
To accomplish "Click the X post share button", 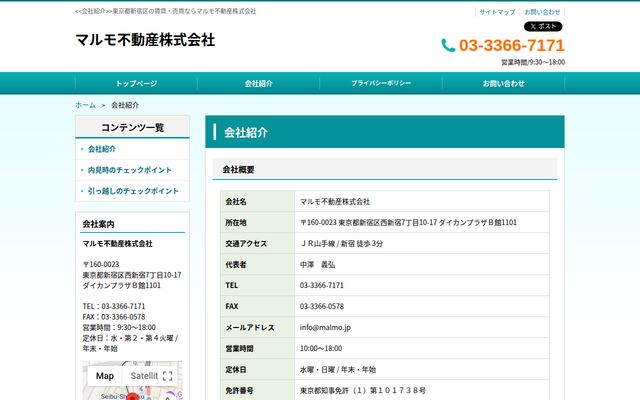I will coord(543,27).
